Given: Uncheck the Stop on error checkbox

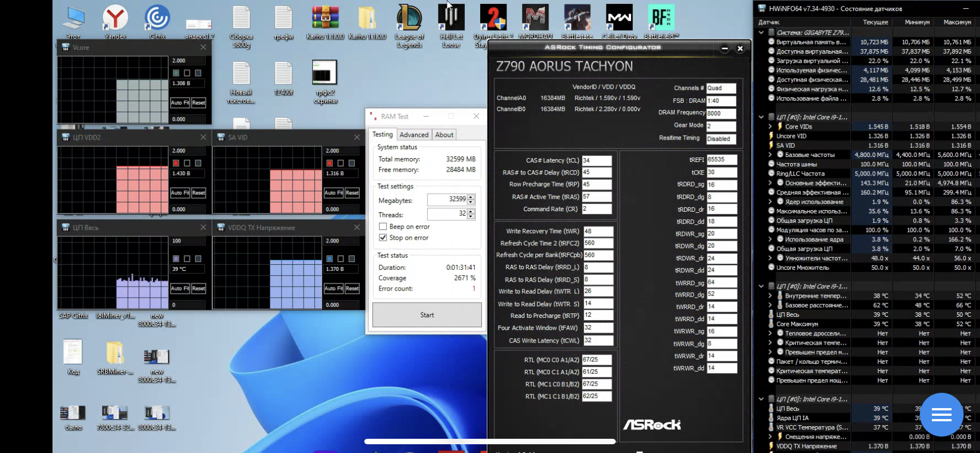Looking at the screenshot, I should point(383,237).
